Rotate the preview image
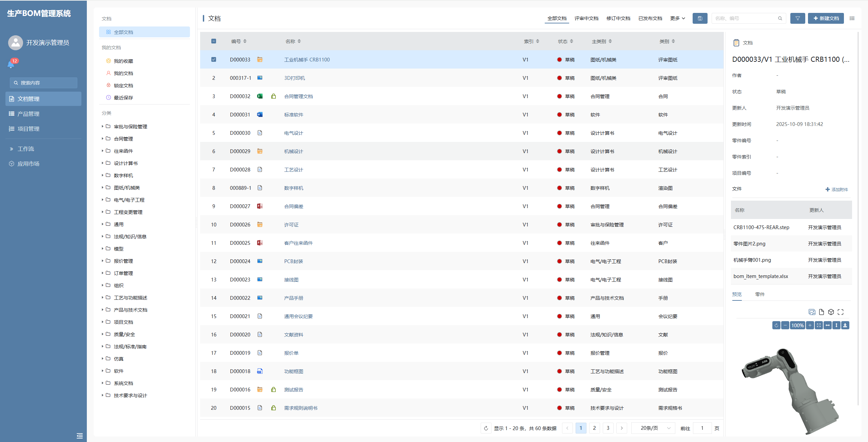 click(776, 325)
